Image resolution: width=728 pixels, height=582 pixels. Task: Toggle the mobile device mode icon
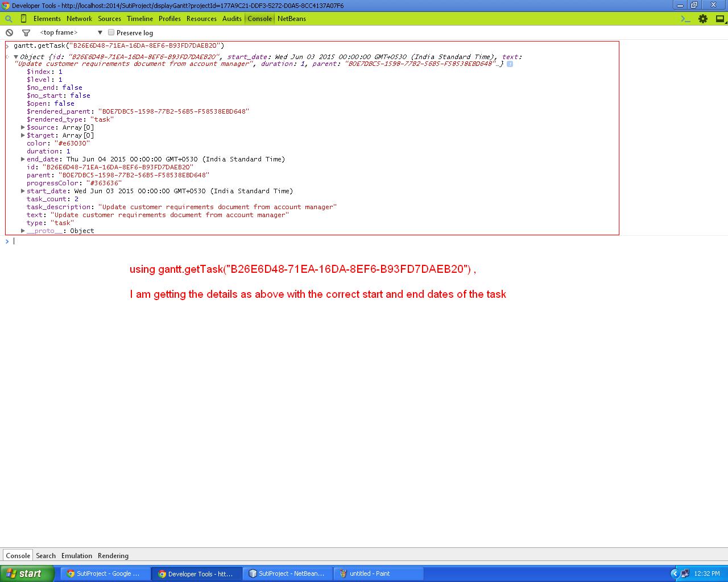[x=23, y=19]
